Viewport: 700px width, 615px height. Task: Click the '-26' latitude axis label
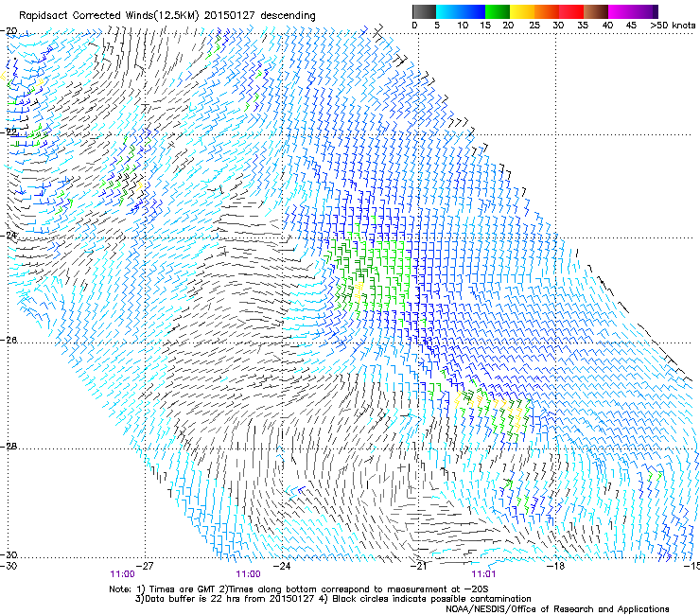coord(9,341)
